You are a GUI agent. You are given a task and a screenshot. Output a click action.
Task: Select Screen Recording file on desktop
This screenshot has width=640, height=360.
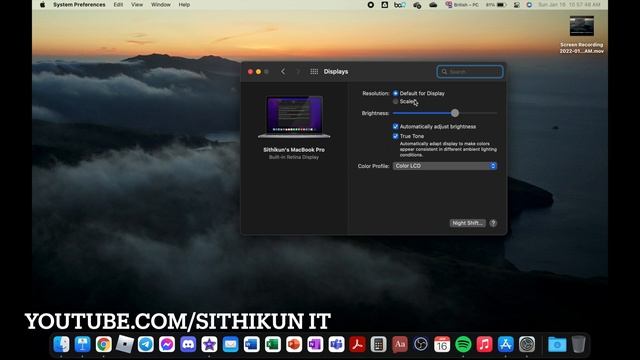(582, 35)
